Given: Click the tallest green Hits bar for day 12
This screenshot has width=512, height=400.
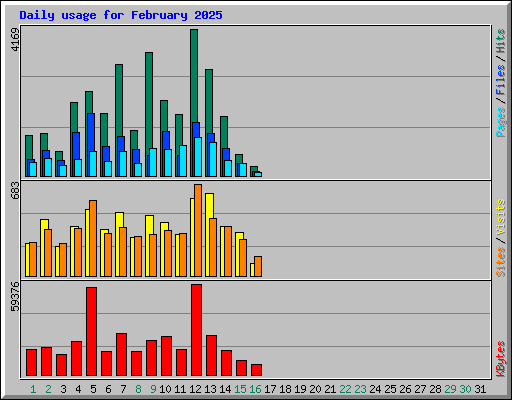Looking at the screenshot, I should tap(194, 76).
